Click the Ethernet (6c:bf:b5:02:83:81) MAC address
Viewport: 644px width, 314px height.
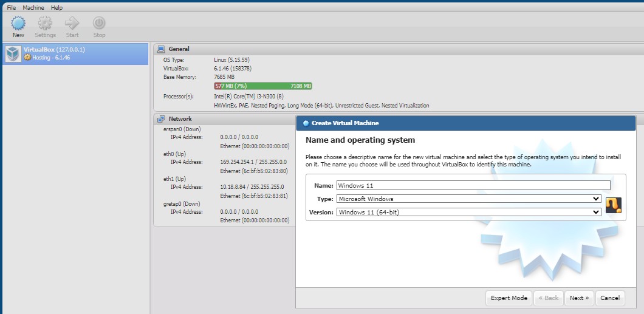coord(254,196)
